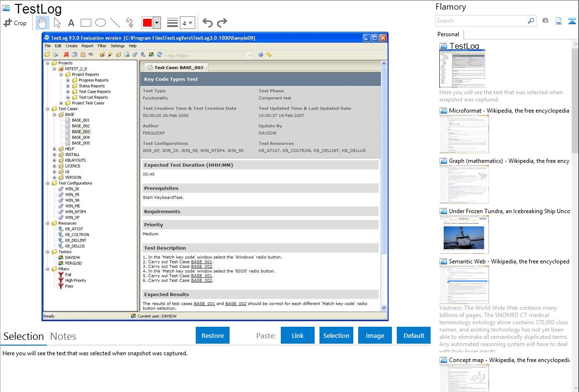Click the search magnifier icon
The image size is (579, 392).
(x=531, y=21)
